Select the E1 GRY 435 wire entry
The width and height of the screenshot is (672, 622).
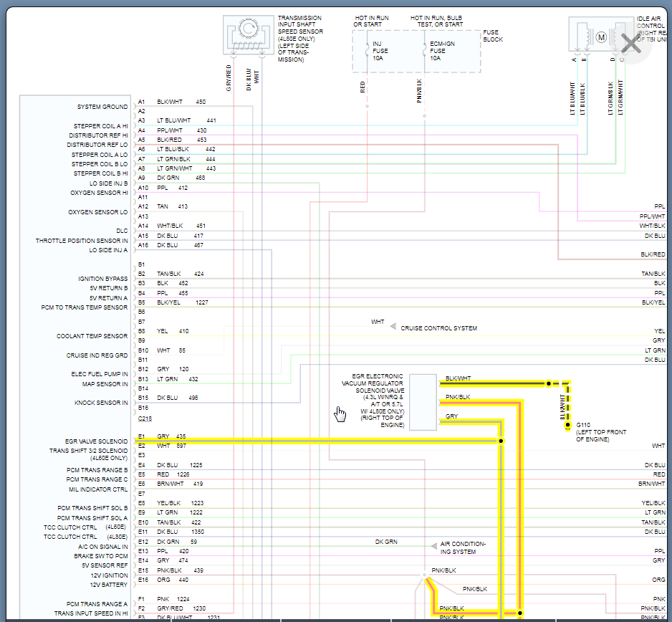click(x=172, y=436)
